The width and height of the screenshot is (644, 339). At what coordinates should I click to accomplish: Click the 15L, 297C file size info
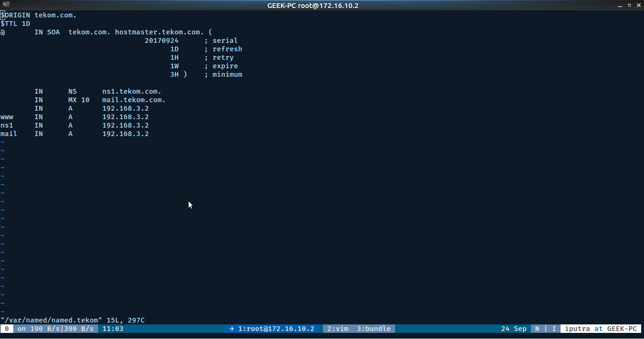pos(125,320)
